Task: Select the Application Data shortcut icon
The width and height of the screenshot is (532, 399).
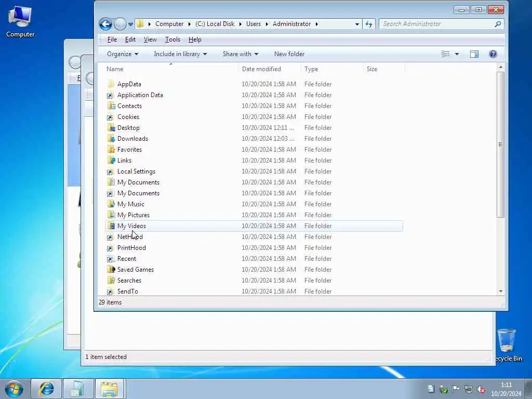Action: coord(110,96)
